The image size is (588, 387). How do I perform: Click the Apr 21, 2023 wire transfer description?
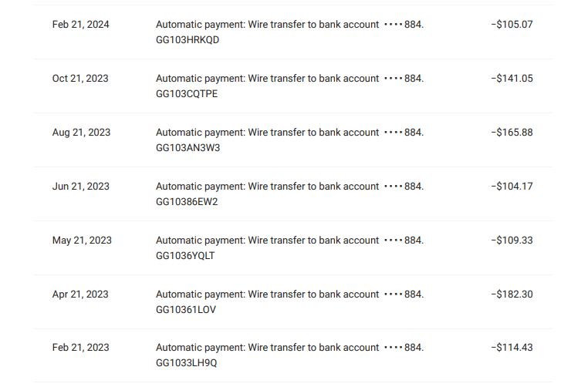(x=290, y=294)
